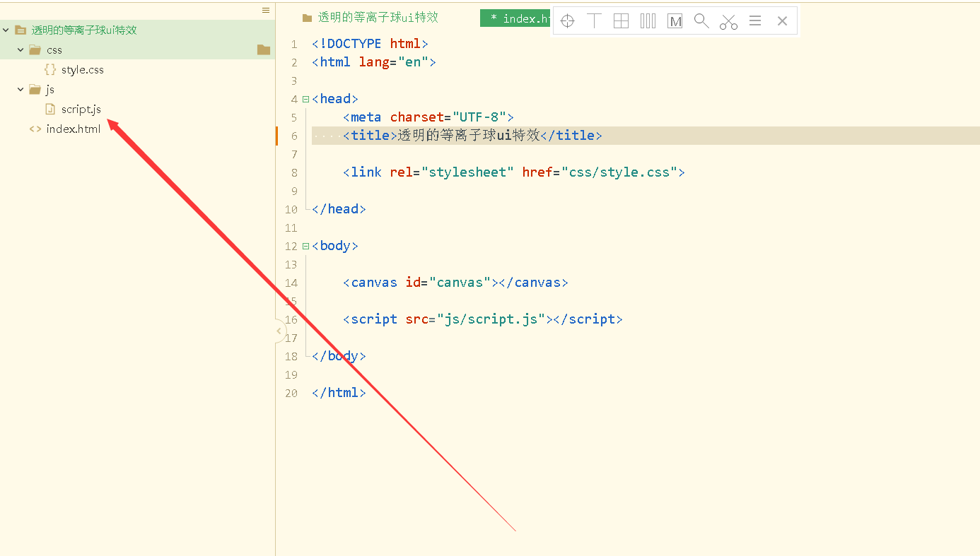
Task: Click the angle brackets icon of index.html
Action: click(x=35, y=129)
